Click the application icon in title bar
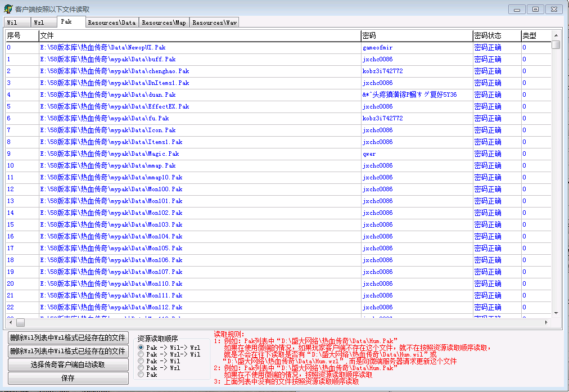The image size is (569, 392). pos(8,9)
